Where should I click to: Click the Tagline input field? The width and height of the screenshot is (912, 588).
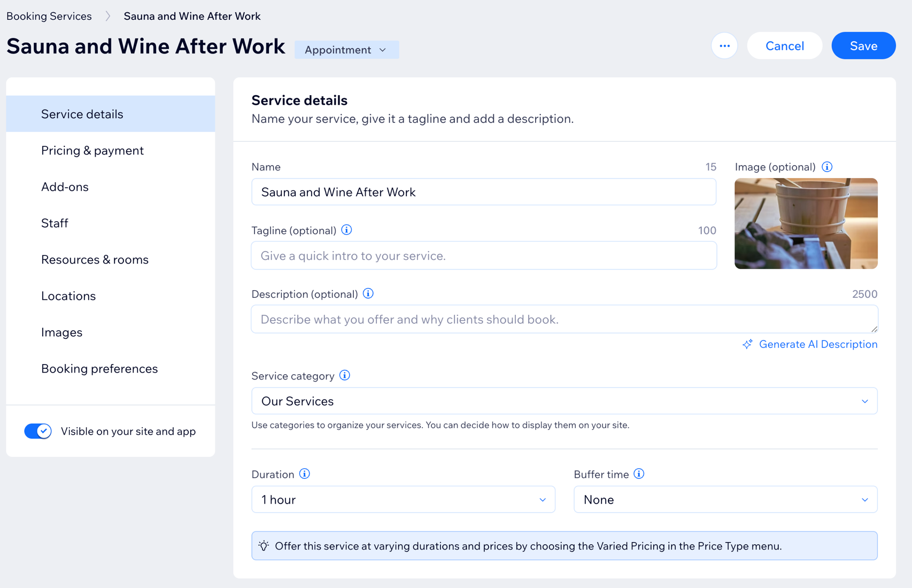(484, 256)
